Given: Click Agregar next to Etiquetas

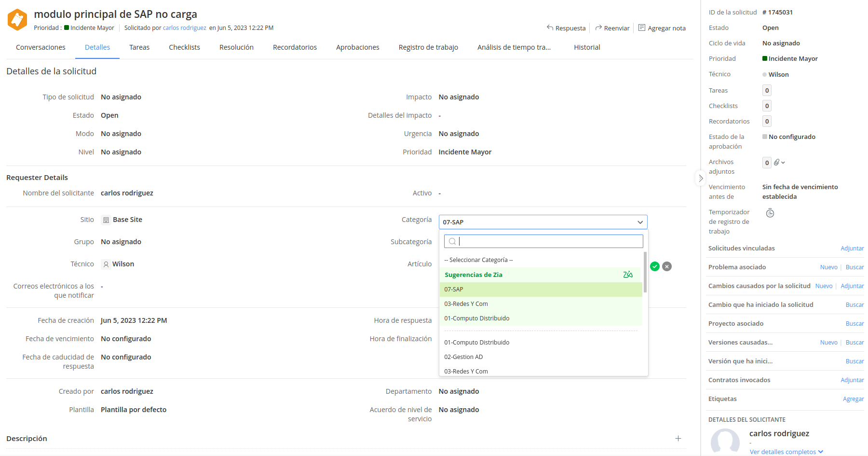Looking at the screenshot, I should tap(853, 399).
